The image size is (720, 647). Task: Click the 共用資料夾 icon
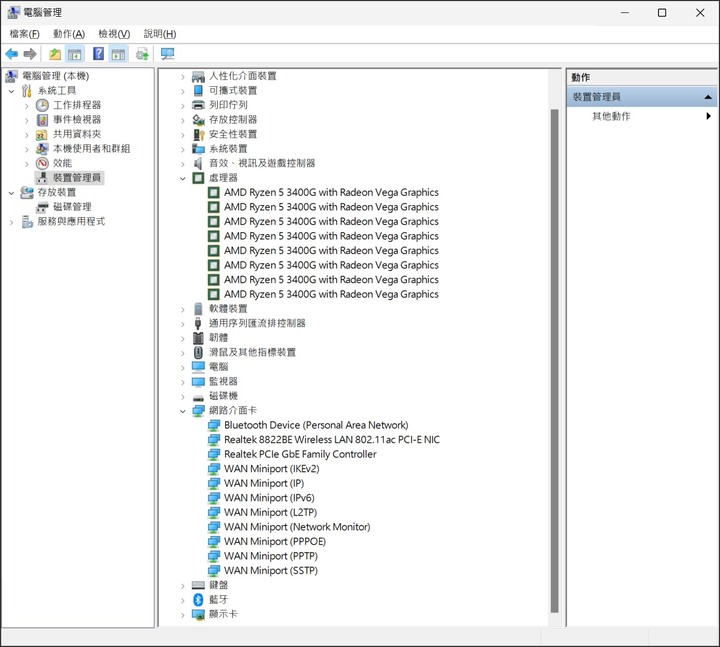click(42, 135)
